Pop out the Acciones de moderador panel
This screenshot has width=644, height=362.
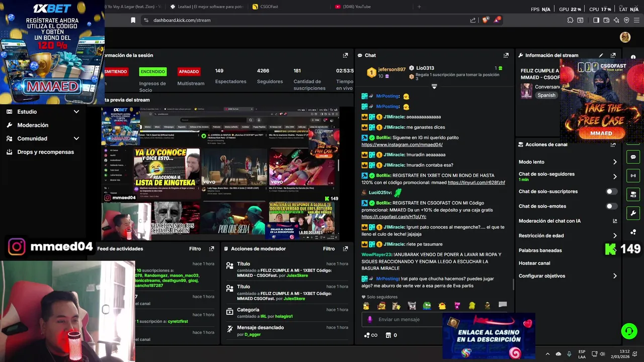coord(345,249)
